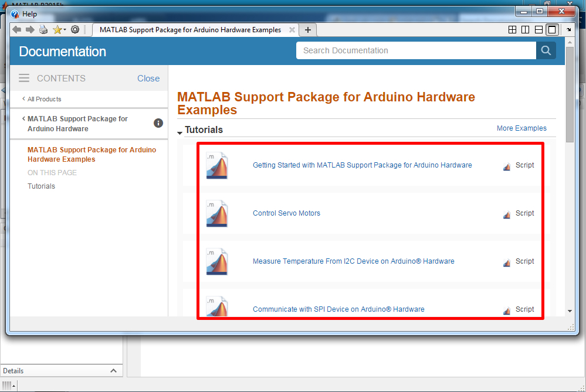
Task: Click the magnifier search button
Action: (546, 50)
